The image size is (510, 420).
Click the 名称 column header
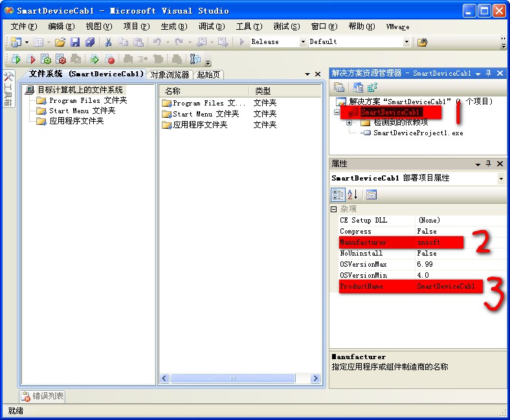click(x=204, y=91)
